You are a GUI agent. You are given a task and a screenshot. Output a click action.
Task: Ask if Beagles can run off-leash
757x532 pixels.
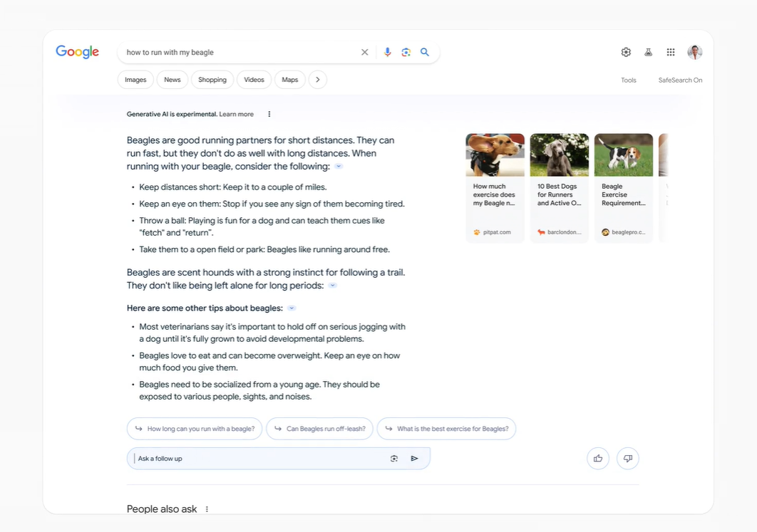click(x=319, y=429)
